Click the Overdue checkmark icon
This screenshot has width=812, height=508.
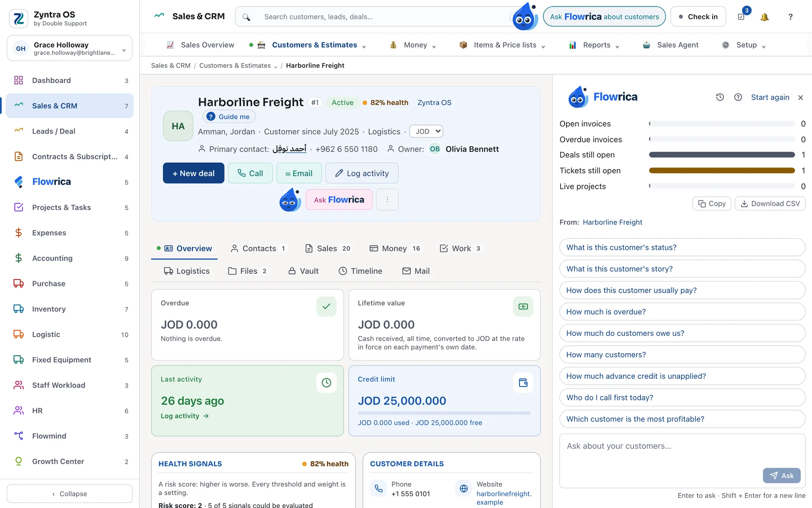[326, 306]
